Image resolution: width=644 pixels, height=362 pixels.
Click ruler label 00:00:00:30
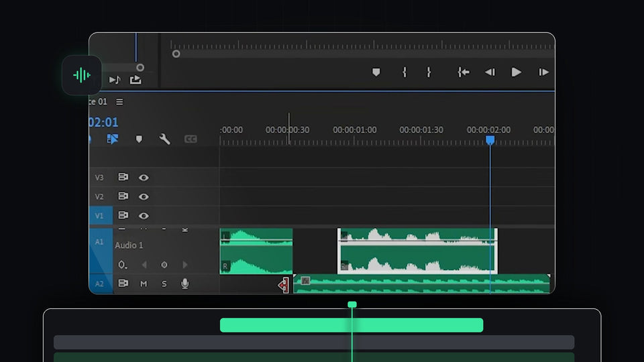pyautogui.click(x=287, y=129)
